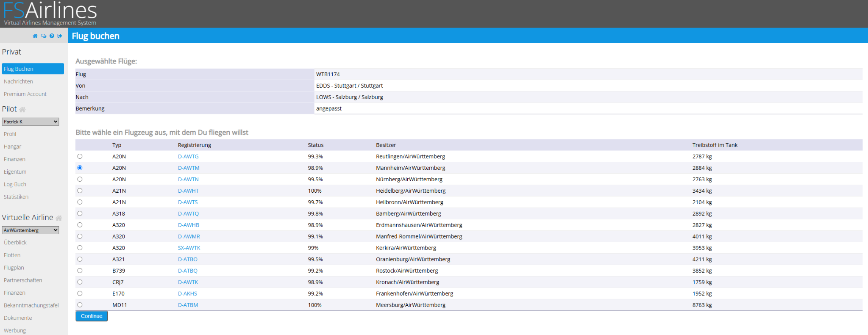868x335 pixels.
Task: Open the Flugplan menu entry
Action: pyautogui.click(x=14, y=268)
